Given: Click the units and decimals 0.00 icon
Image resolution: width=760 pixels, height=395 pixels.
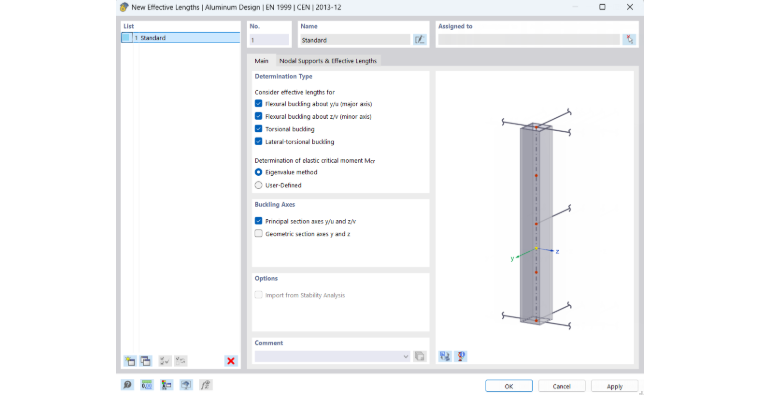Looking at the screenshot, I should 147,385.
